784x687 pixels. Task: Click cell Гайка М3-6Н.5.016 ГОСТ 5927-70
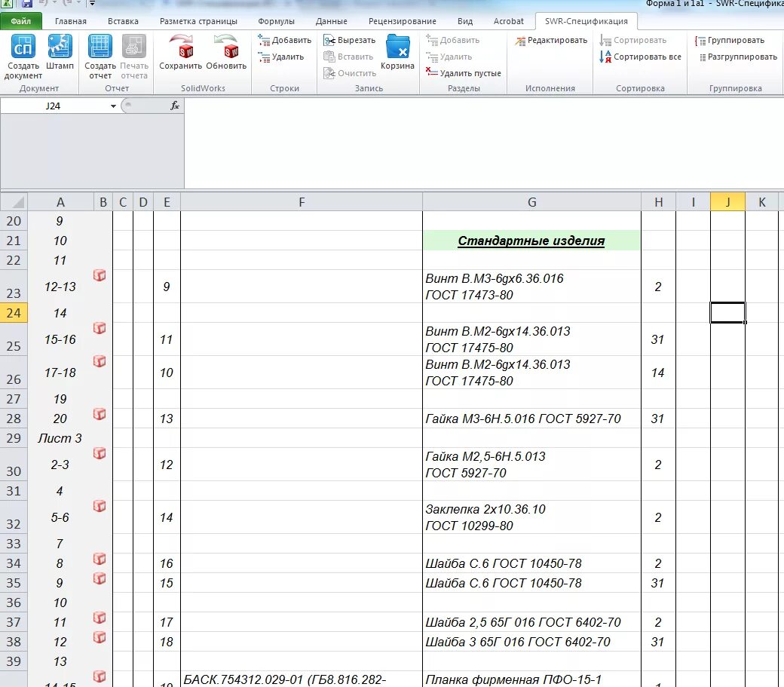click(531, 419)
